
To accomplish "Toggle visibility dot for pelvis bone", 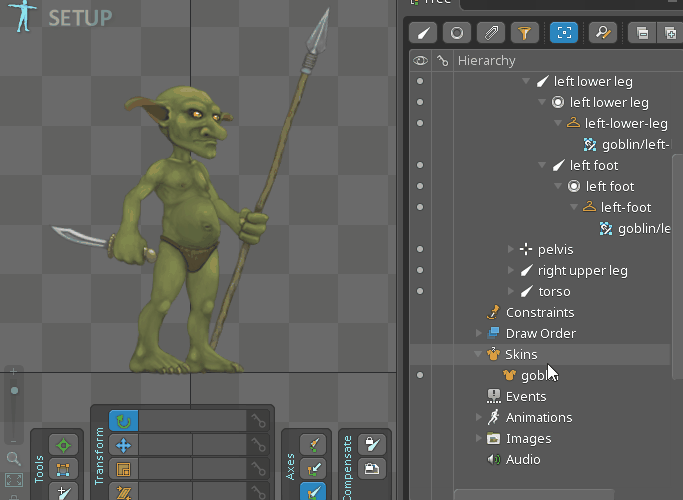I will click(420, 249).
